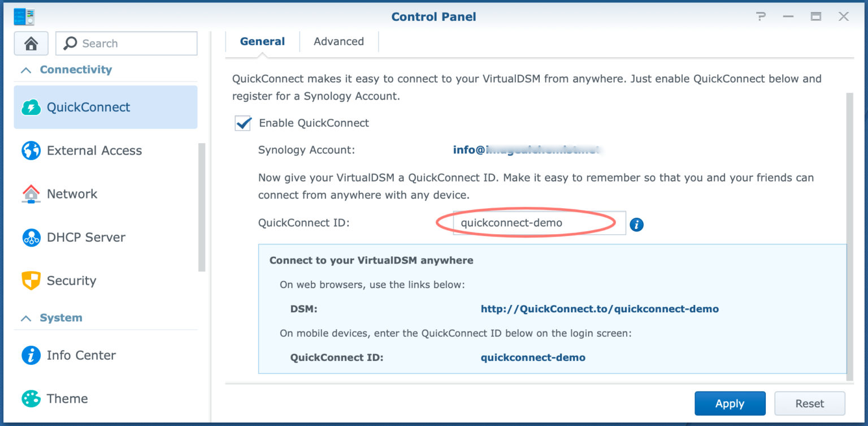
Task: Select the General tab
Action: point(262,41)
